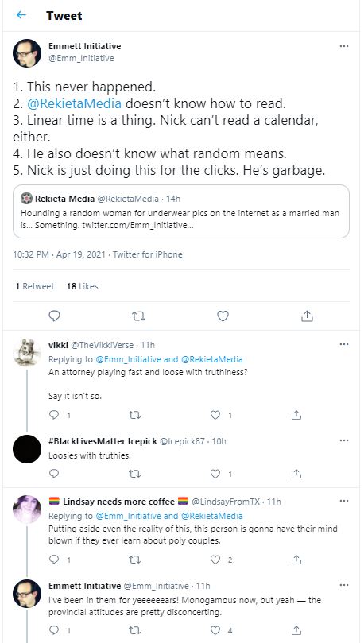Share the main tweet via share icon

coord(307,316)
